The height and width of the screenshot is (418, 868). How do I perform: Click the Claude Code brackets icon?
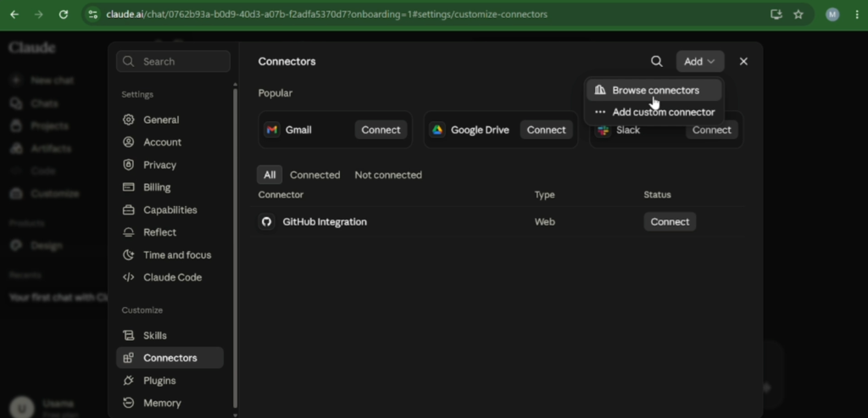click(x=129, y=277)
